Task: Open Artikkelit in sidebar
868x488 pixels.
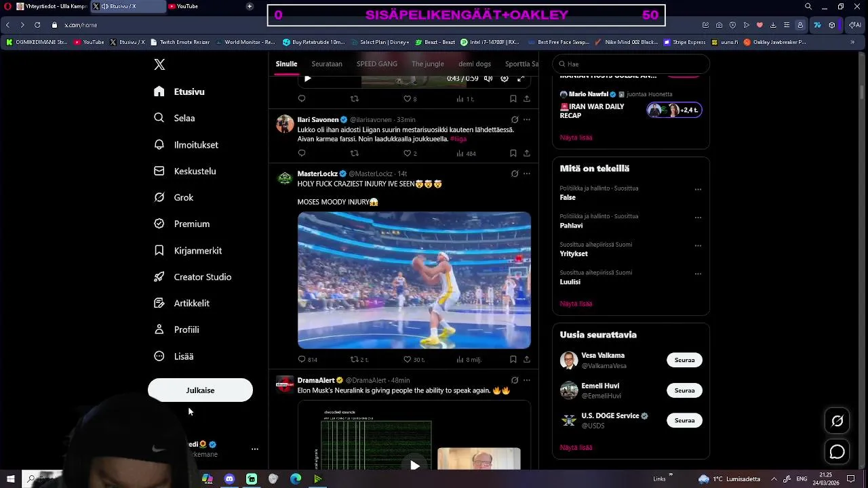Action: pyautogui.click(x=182, y=303)
